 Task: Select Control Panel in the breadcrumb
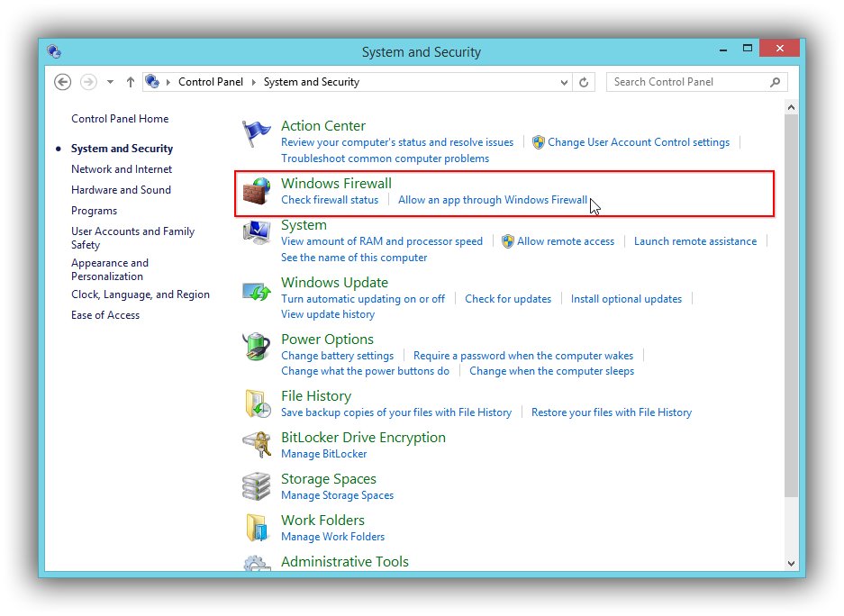click(x=211, y=82)
